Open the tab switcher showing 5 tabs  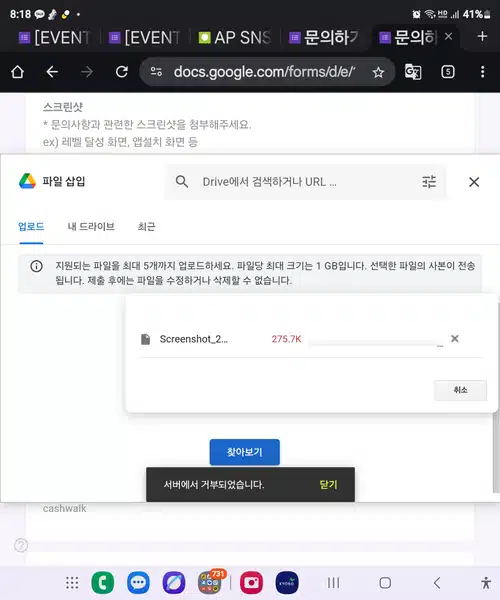[x=448, y=72]
